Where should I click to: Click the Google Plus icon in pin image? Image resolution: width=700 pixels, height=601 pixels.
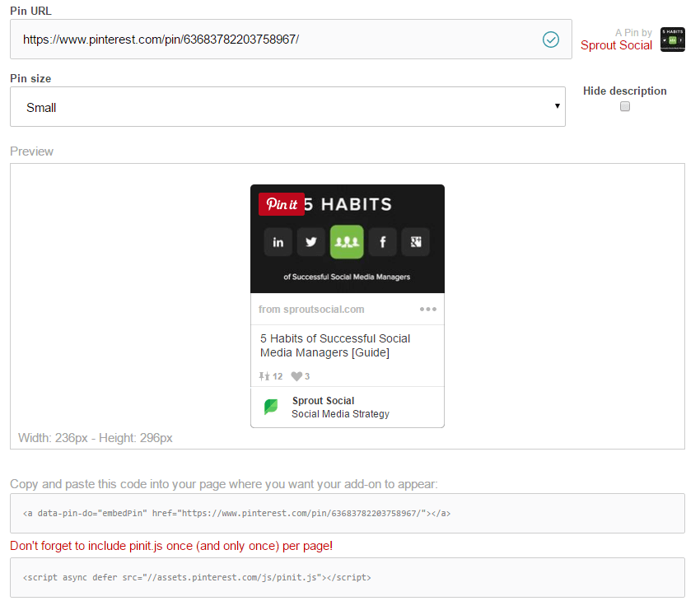click(x=416, y=242)
